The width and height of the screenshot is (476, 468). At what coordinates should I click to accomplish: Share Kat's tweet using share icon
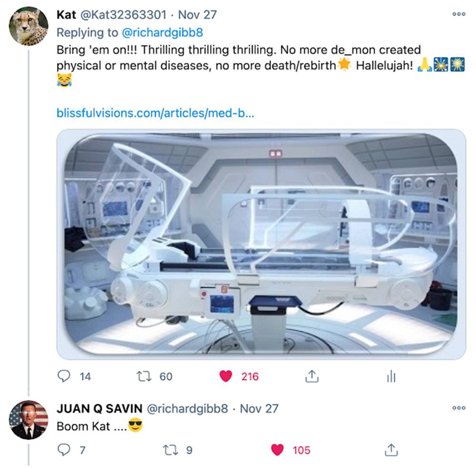311,377
